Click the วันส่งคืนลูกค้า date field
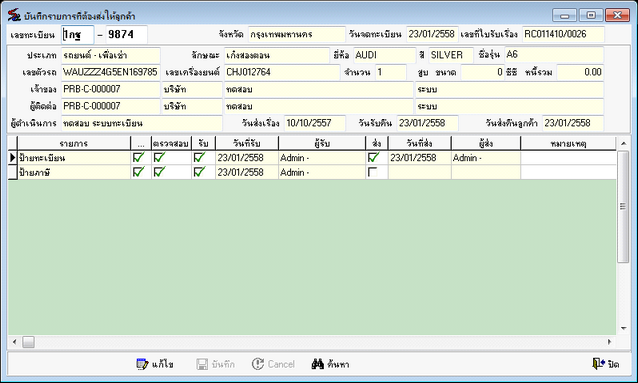This screenshot has width=638, height=383. 573,123
